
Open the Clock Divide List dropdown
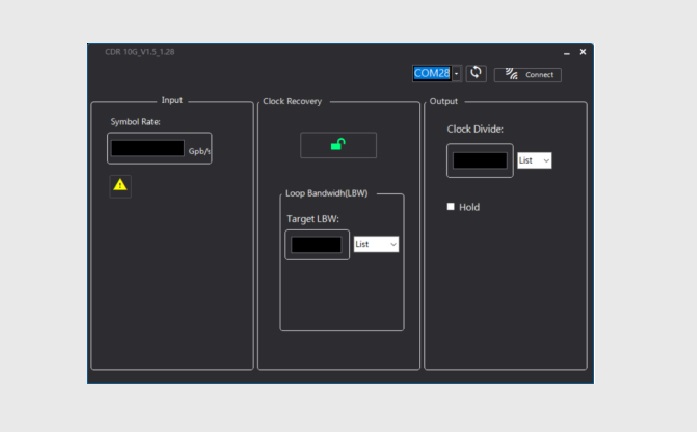click(534, 160)
